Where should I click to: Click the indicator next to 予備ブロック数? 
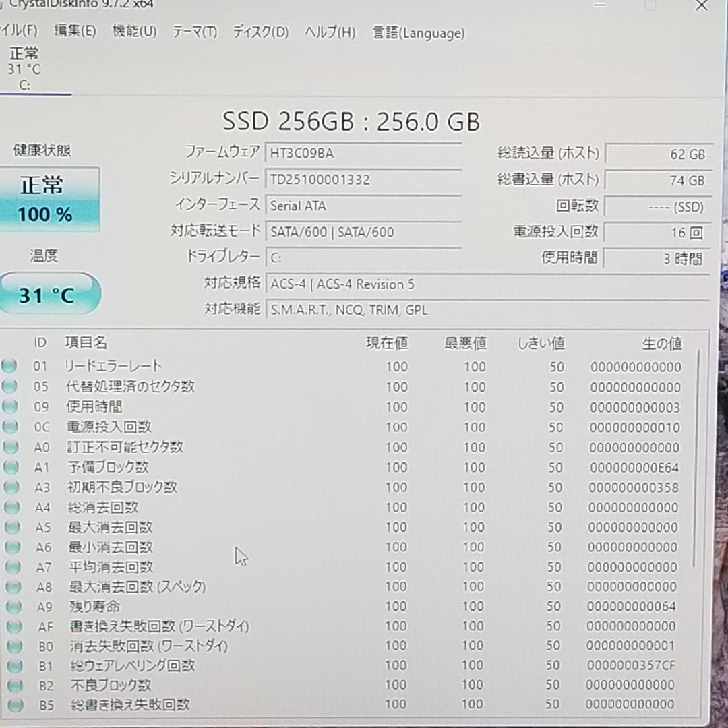point(10,467)
